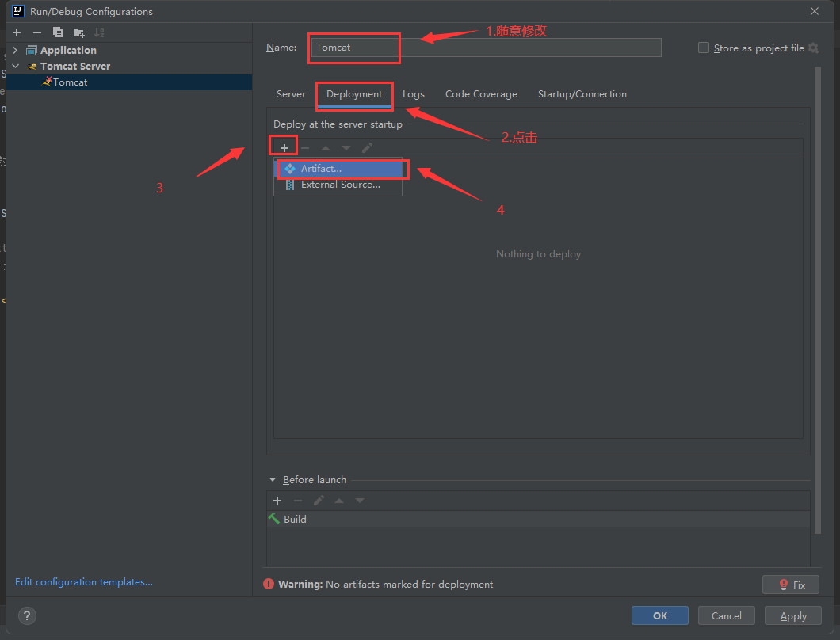Close the Run/Debug Configurations dialog
840x640 pixels.
815,11
